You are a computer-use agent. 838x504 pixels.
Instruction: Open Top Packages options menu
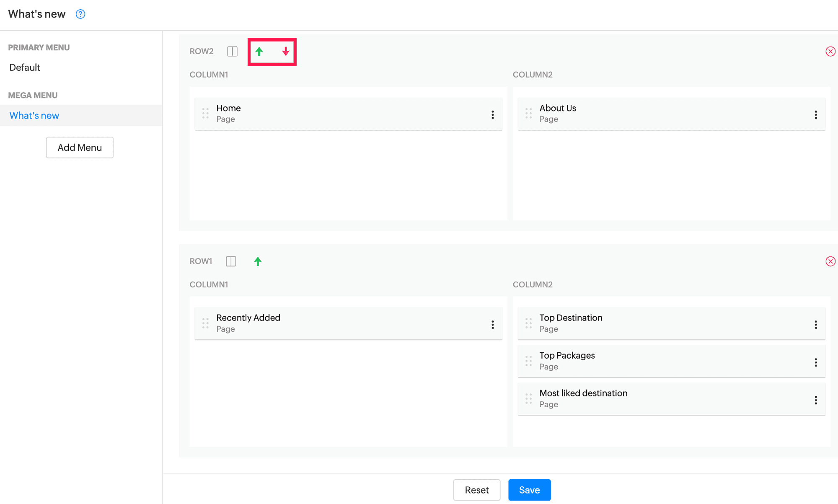(x=816, y=362)
